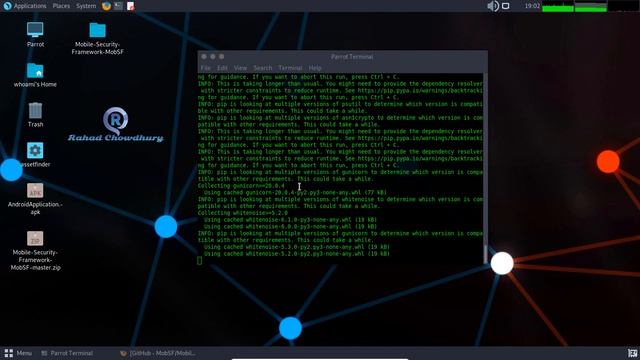Open the red notes launcher in top panel
This screenshot has height=360, width=640.
(130, 6)
